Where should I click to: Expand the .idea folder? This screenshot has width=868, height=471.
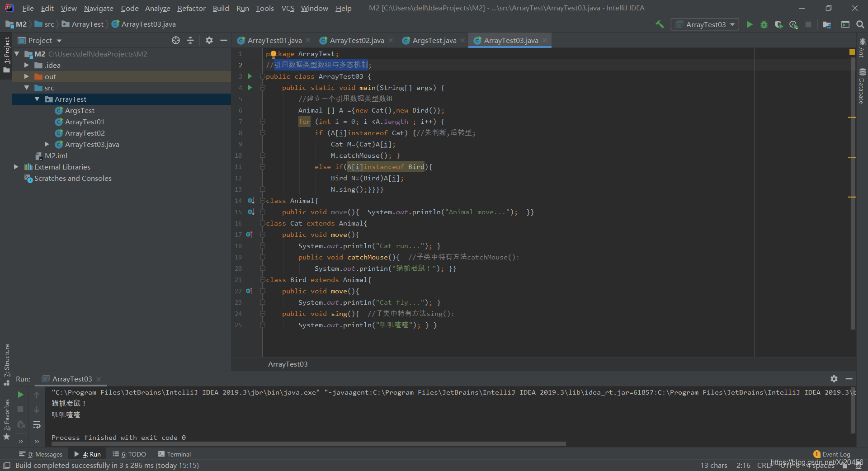(x=27, y=65)
